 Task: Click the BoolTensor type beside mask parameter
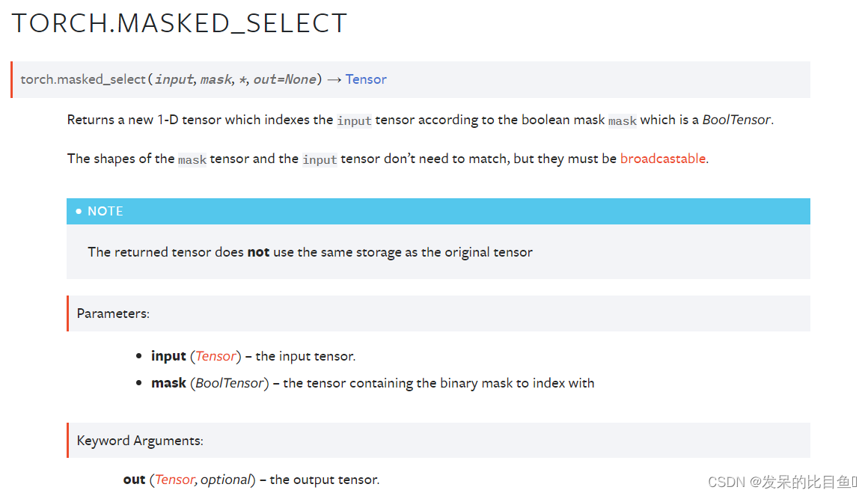pyautogui.click(x=230, y=383)
